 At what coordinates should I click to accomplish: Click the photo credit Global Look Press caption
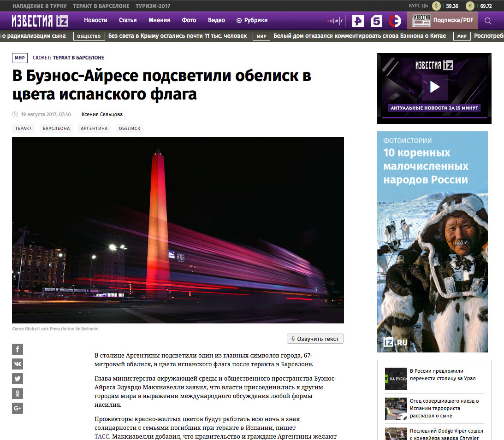pos(55,329)
